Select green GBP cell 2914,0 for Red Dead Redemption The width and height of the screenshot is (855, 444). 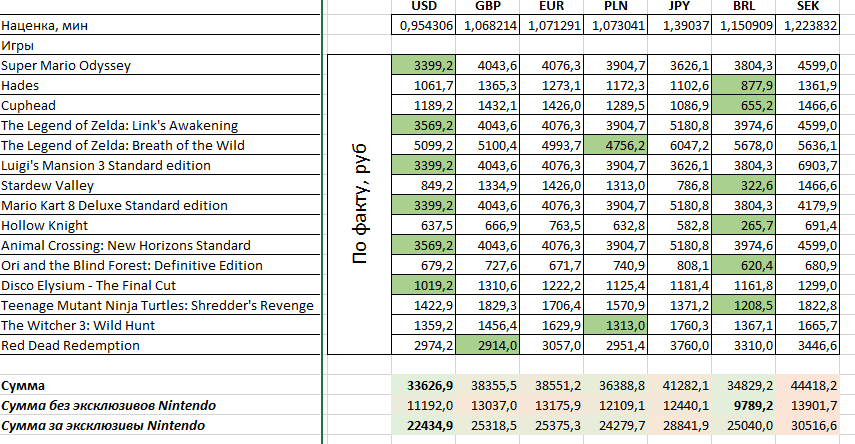coord(487,345)
